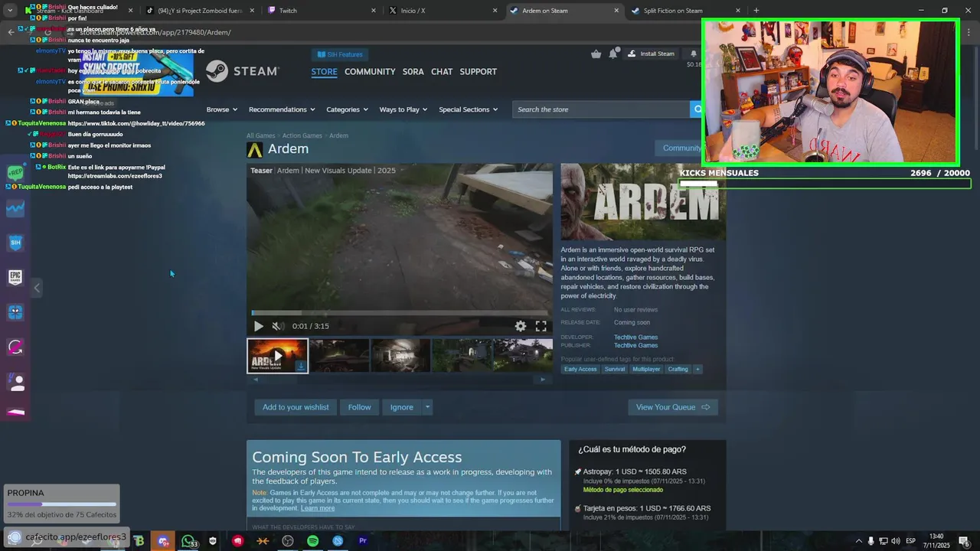Image resolution: width=980 pixels, height=551 pixels.
Task: Open Spotify in taskbar
Action: (x=312, y=541)
